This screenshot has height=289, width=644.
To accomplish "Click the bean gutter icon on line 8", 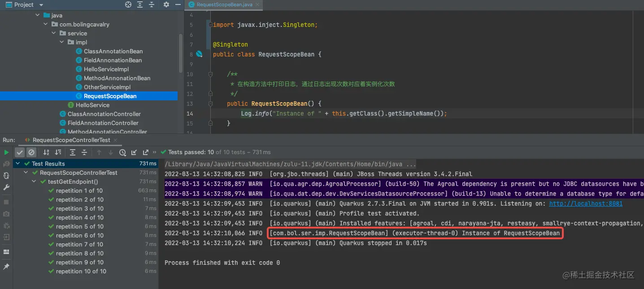I will [x=199, y=54].
